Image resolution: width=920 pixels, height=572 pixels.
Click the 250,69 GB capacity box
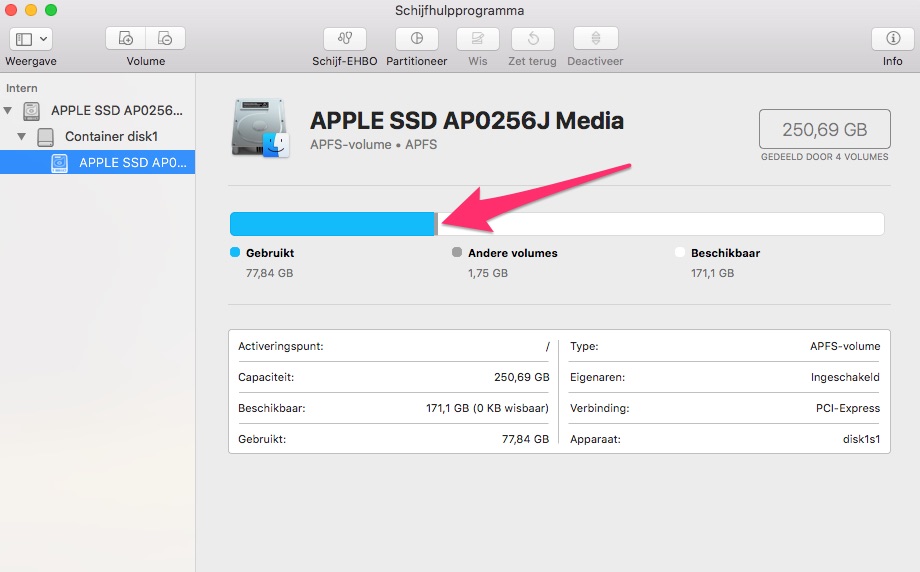tap(824, 129)
